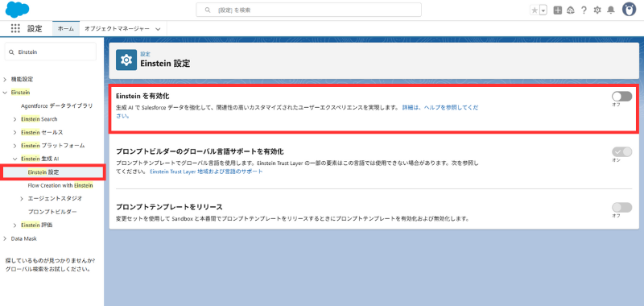644x306 pixels.
Task: Open Einstein Trust Layer 地域および言語のサポート link
Action: click(206, 172)
